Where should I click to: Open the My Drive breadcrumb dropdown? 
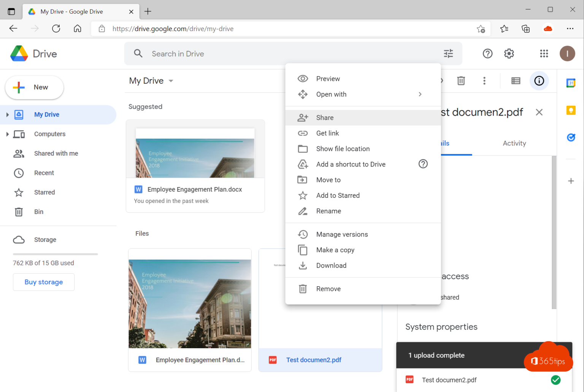click(x=171, y=81)
